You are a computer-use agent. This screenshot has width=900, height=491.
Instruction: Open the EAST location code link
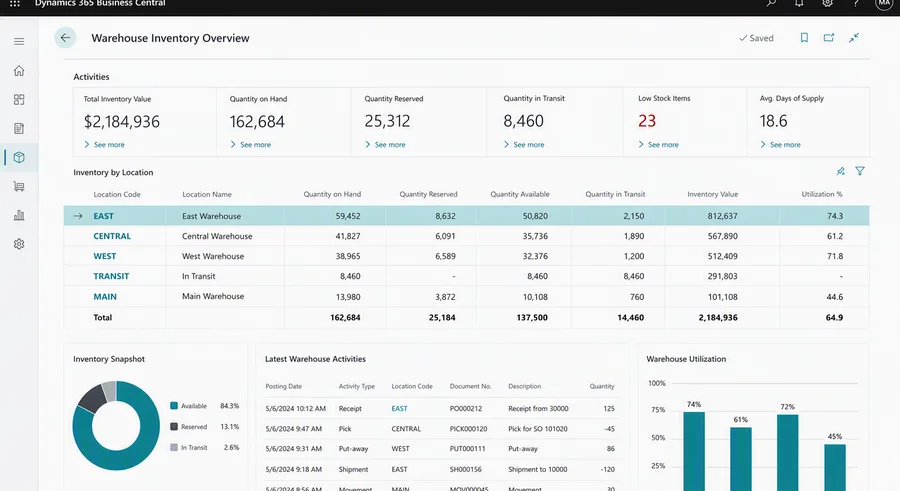click(x=104, y=216)
